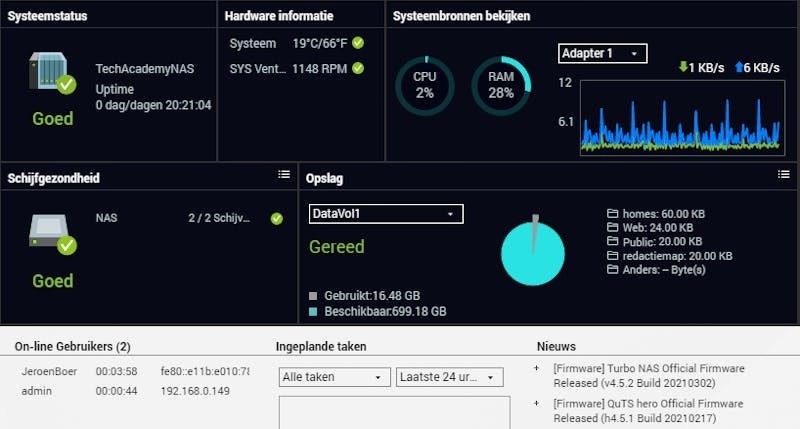Open the QuTS hero Official Firmware news link
The height and width of the screenshot is (429, 800).
648,411
